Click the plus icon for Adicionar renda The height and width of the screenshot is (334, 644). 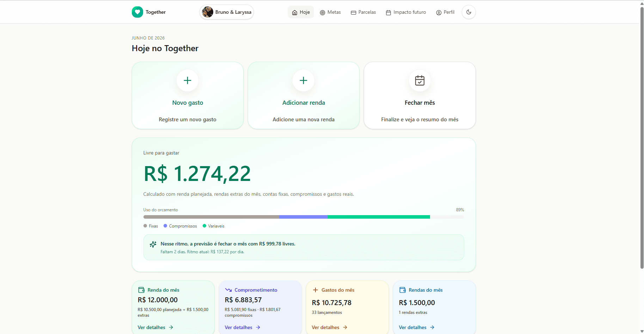tap(303, 80)
